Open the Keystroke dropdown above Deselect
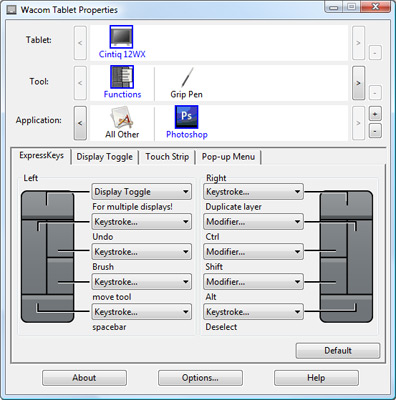This screenshot has height=400, width=396. pyautogui.click(x=253, y=312)
